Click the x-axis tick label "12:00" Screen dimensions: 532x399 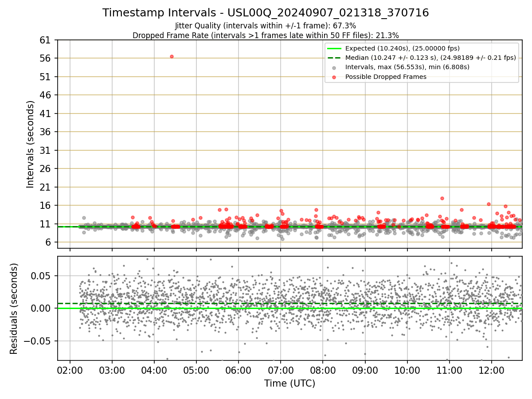click(x=492, y=370)
